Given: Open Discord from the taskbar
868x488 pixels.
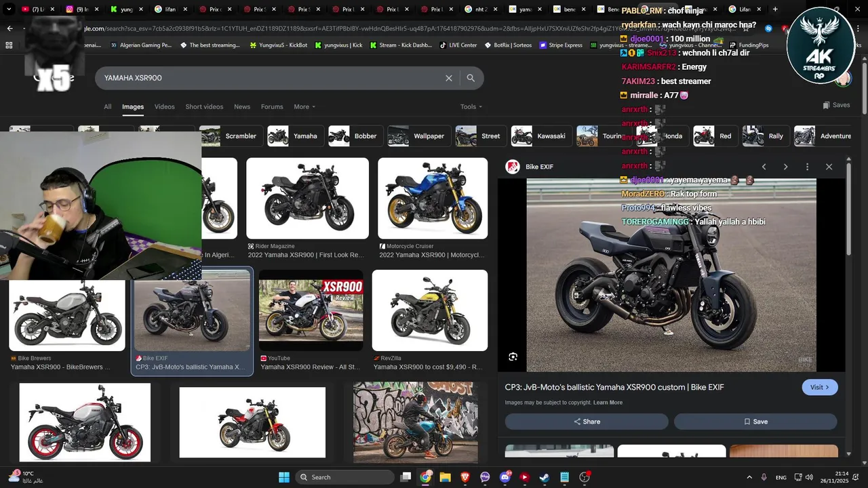Looking at the screenshot, I should 505,477.
